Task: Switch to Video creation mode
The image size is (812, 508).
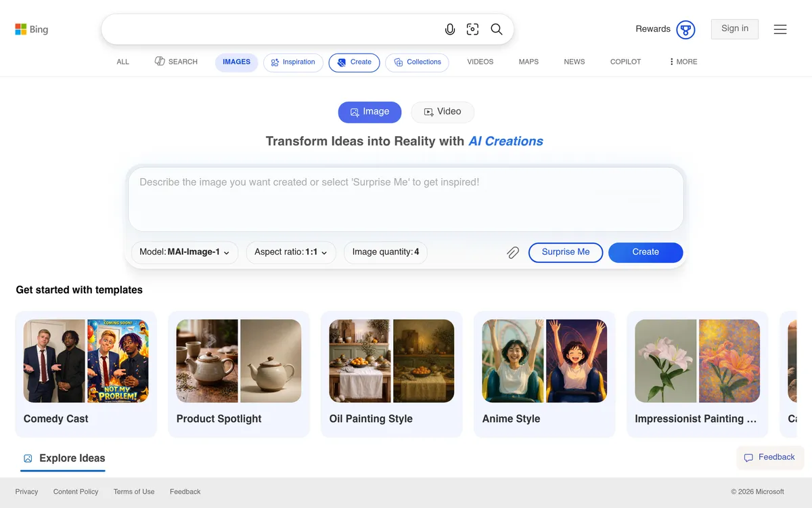Action: pyautogui.click(x=443, y=112)
